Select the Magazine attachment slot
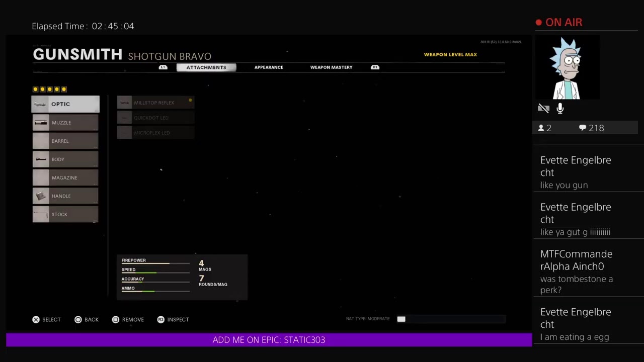The image size is (644, 362). 65,177
